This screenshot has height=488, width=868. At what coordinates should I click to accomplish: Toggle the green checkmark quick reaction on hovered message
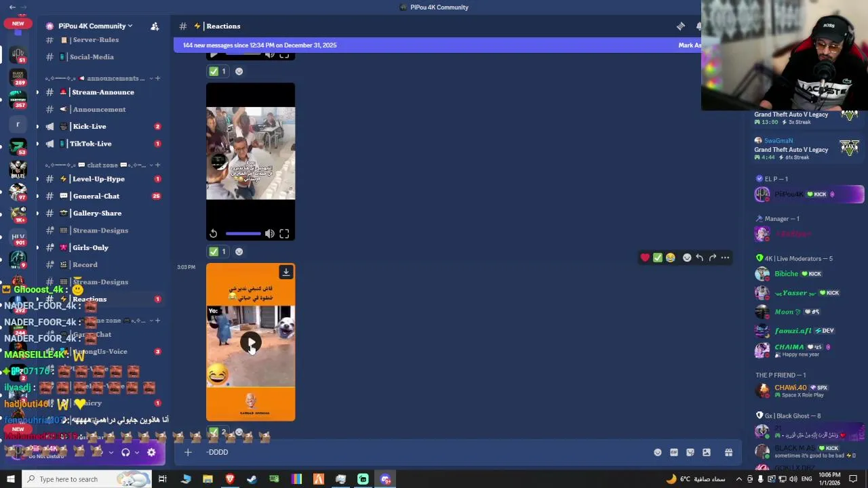658,258
